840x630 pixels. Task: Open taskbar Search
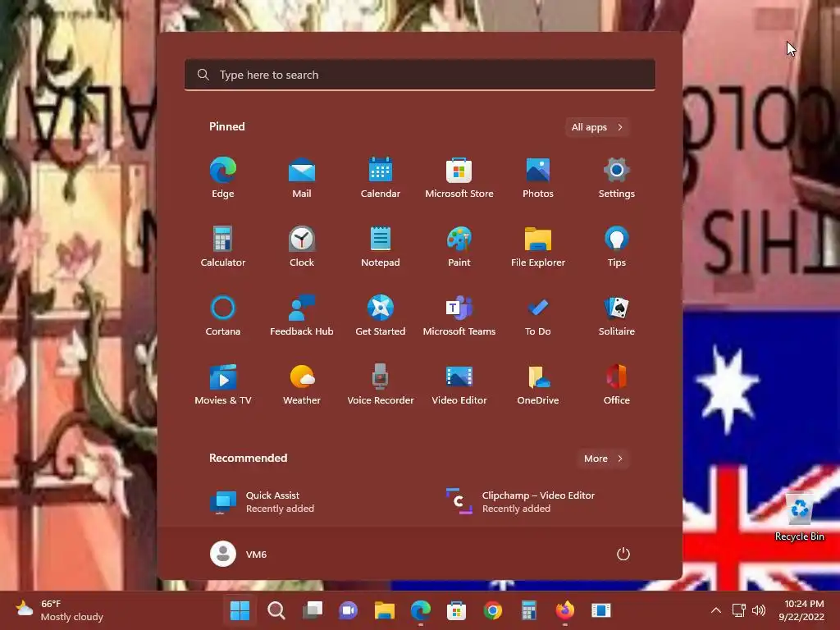[276, 610]
